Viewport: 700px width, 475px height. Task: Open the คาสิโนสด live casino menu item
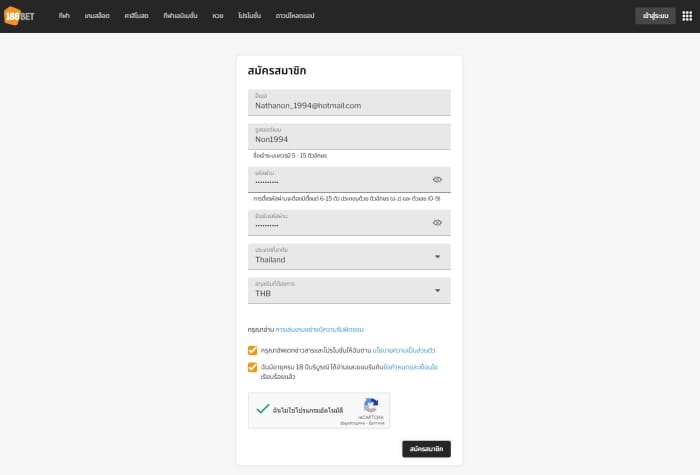click(x=136, y=16)
